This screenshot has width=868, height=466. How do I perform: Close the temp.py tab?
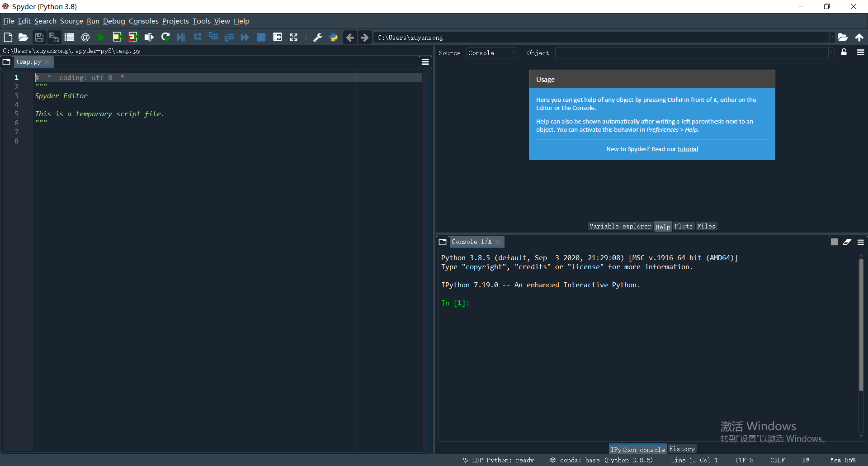[47, 62]
